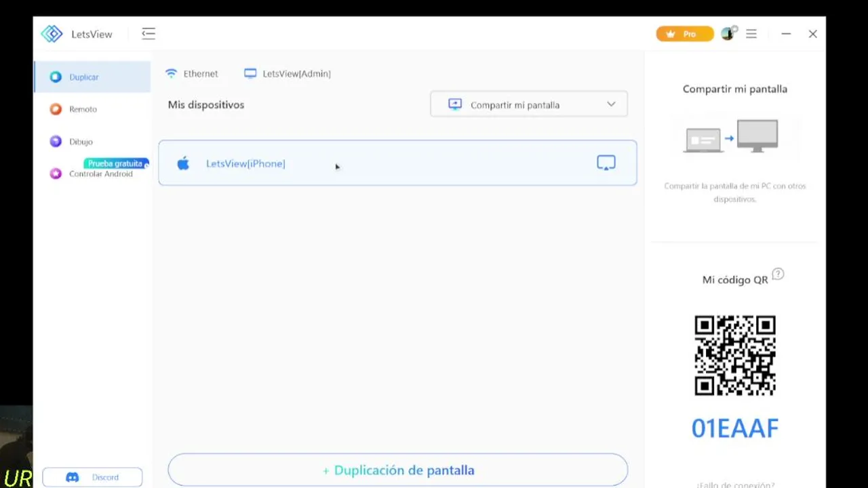Click the purple Dibujo icon
The height and width of the screenshot is (488, 868).
tap(56, 142)
